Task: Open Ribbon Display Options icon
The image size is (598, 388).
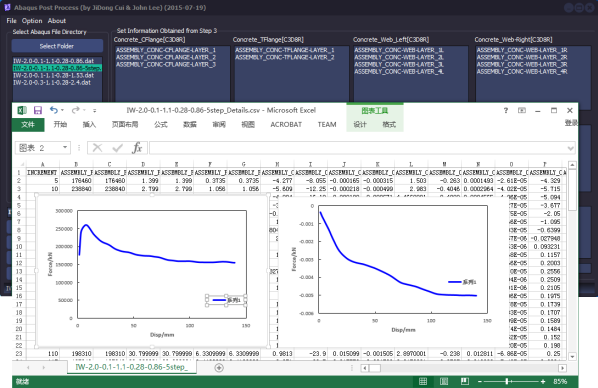Action: pos(522,111)
